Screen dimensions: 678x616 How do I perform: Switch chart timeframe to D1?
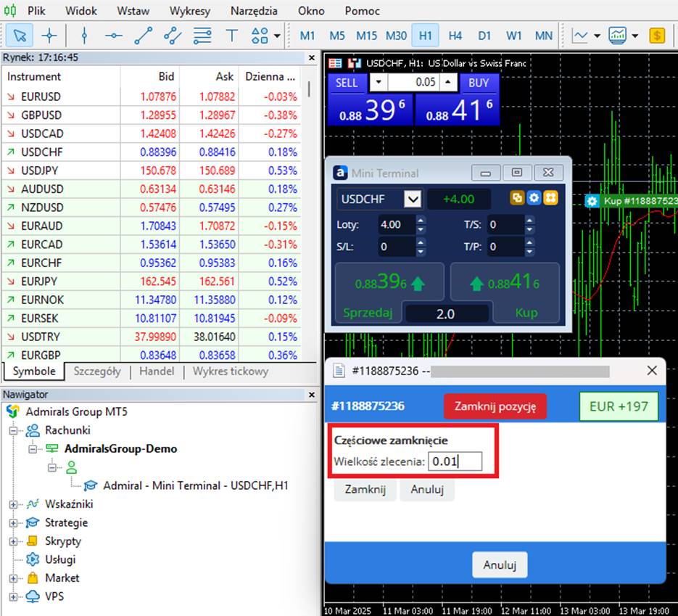point(484,36)
